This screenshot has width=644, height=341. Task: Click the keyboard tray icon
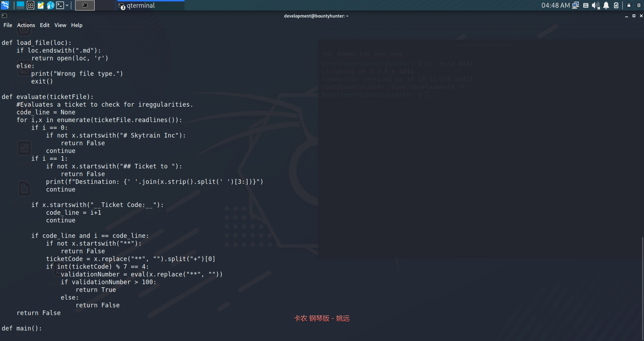[586, 5]
